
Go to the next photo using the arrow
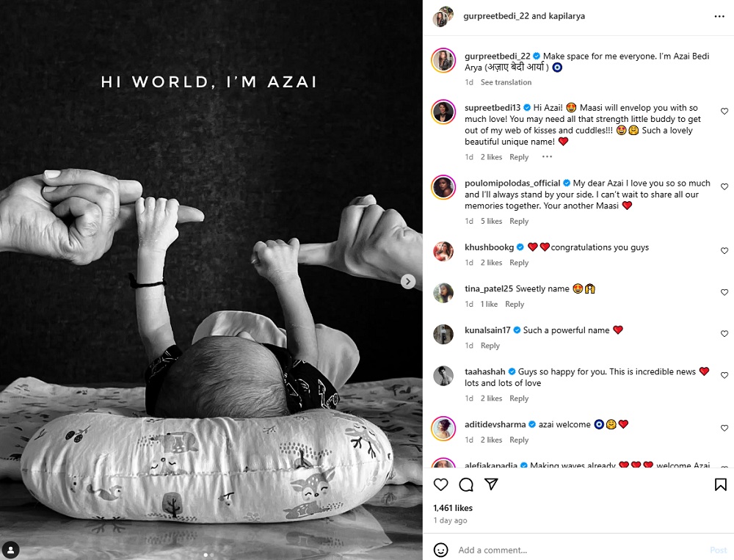point(408,281)
